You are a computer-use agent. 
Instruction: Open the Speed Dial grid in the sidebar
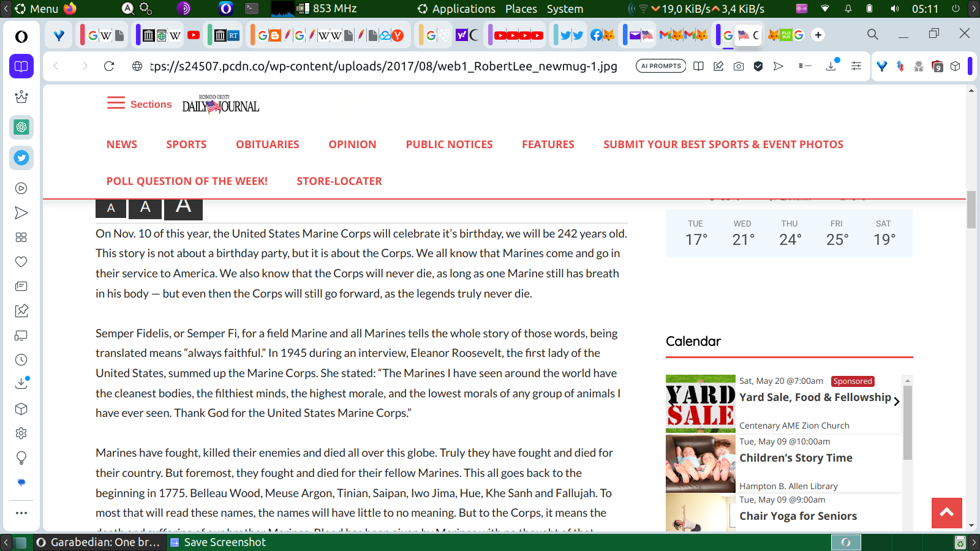click(21, 238)
